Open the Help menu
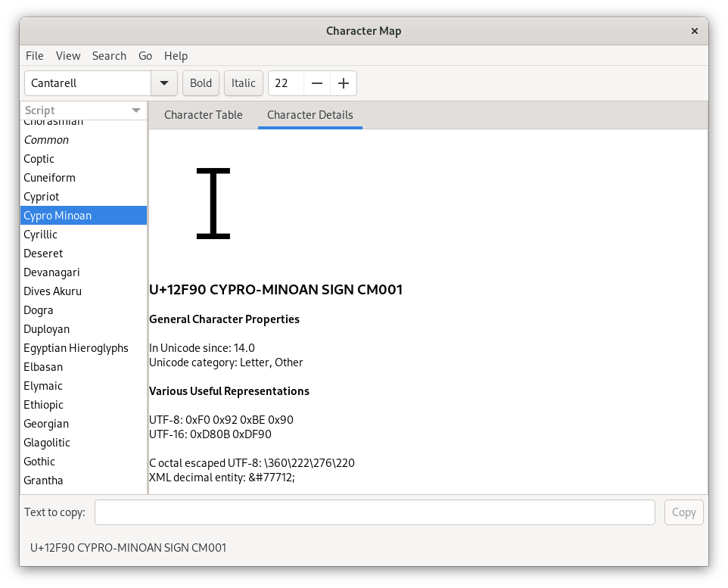 pyautogui.click(x=176, y=56)
